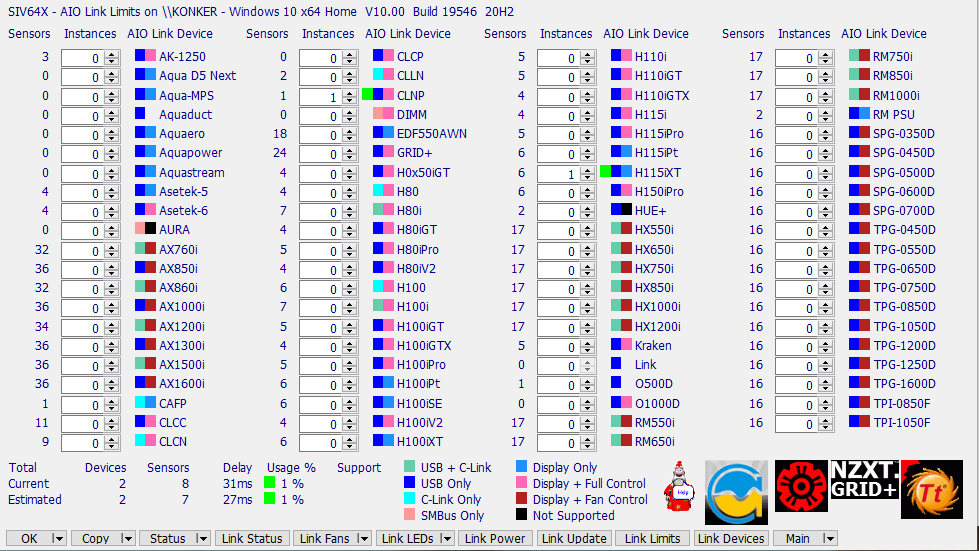Click the SMBus Only legend label
This screenshot has height=551, width=979.
(452, 515)
